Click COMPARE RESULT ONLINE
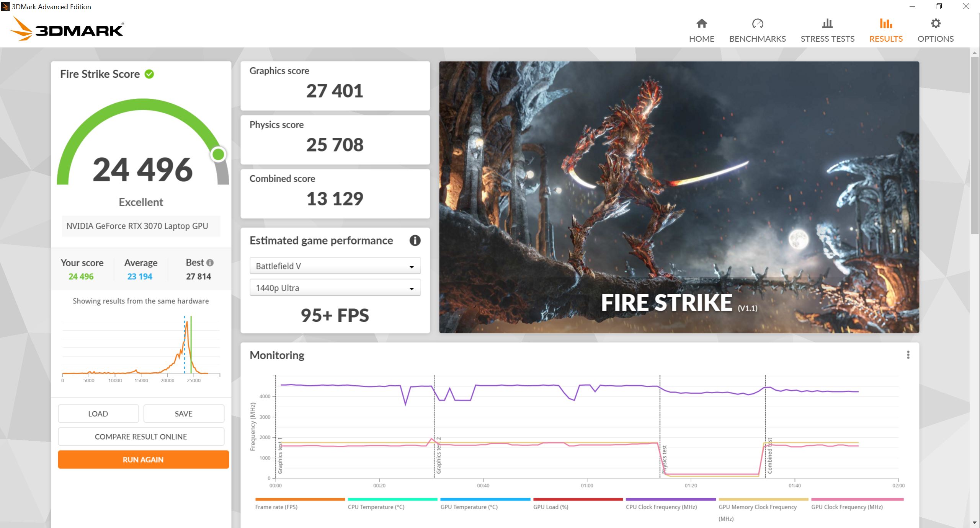Viewport: 980px width, 528px height. click(x=140, y=436)
